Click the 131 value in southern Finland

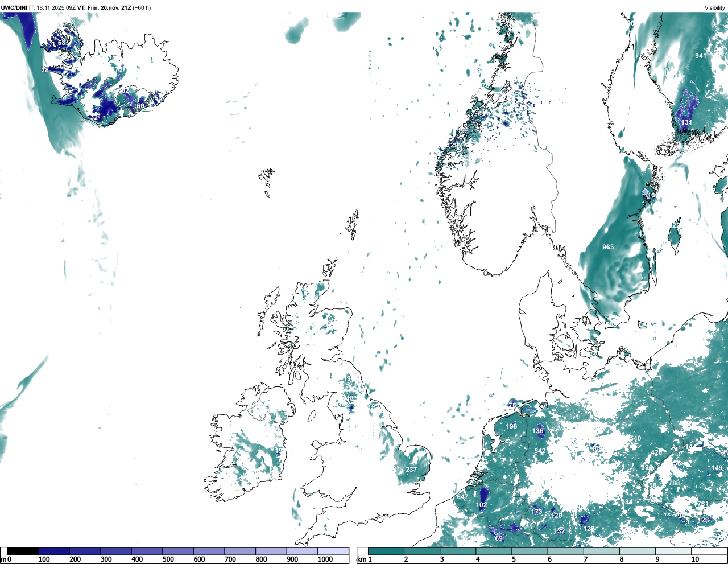(686, 122)
